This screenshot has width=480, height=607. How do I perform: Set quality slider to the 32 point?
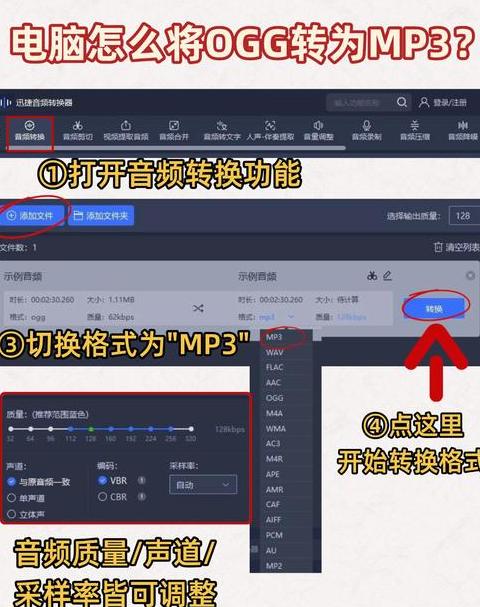click(x=11, y=429)
